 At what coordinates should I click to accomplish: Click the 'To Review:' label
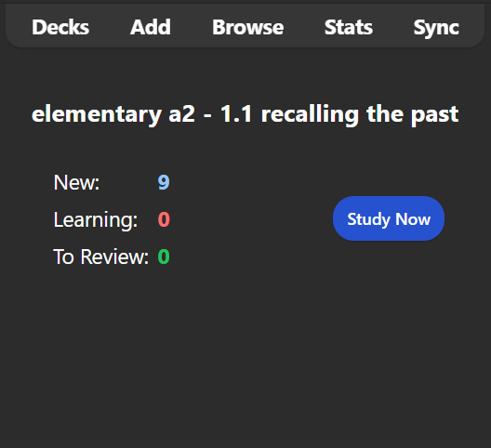coord(100,257)
